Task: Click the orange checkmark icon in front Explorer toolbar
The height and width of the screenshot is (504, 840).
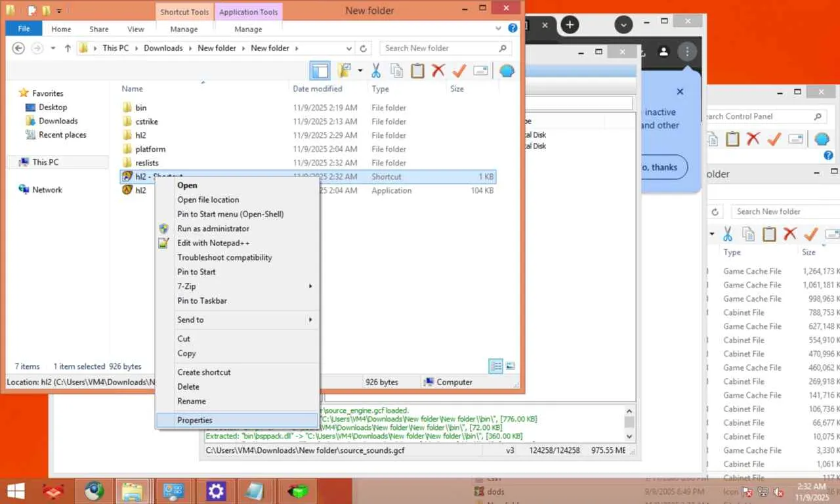Action: [x=459, y=70]
